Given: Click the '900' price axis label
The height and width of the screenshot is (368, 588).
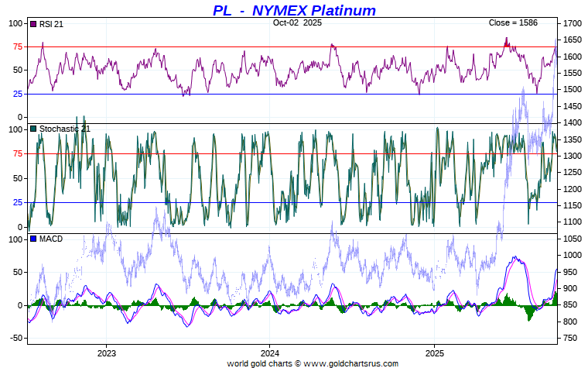Looking at the screenshot, I should pyautogui.click(x=570, y=288).
